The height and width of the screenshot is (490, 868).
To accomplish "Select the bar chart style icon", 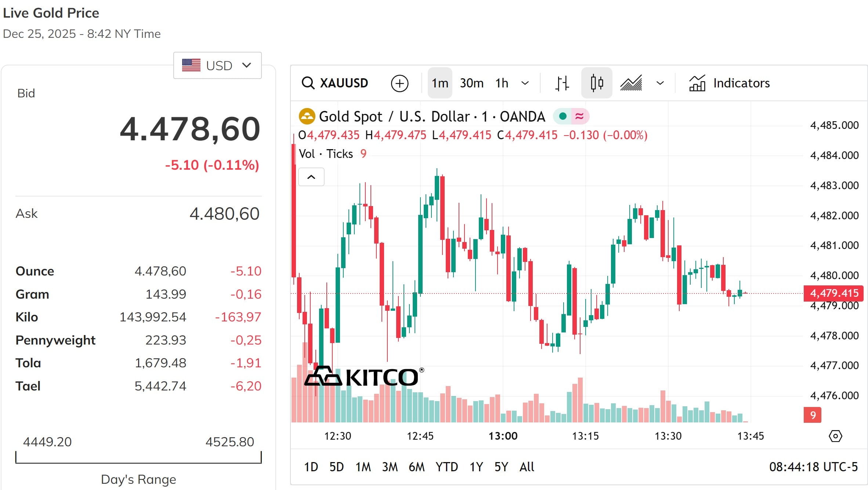I will pyautogui.click(x=561, y=83).
